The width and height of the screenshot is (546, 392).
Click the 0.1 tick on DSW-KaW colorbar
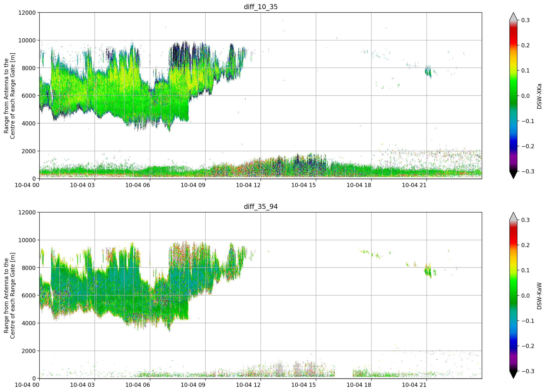pos(526,271)
